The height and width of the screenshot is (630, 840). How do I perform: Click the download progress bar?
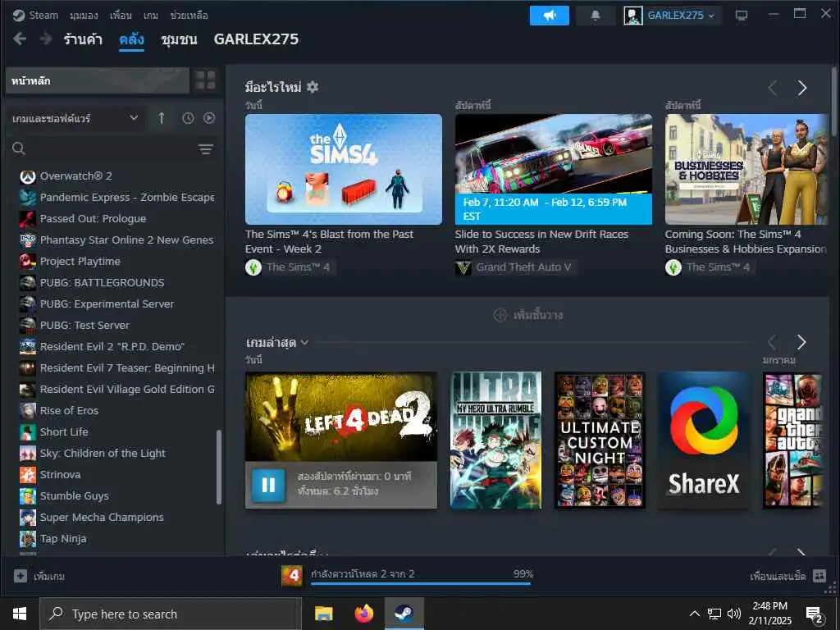coord(421,583)
